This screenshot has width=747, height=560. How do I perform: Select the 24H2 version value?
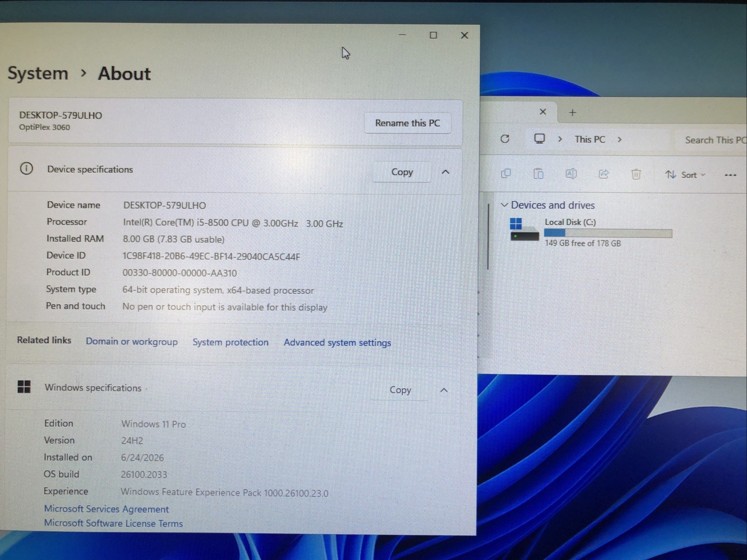pyautogui.click(x=132, y=440)
